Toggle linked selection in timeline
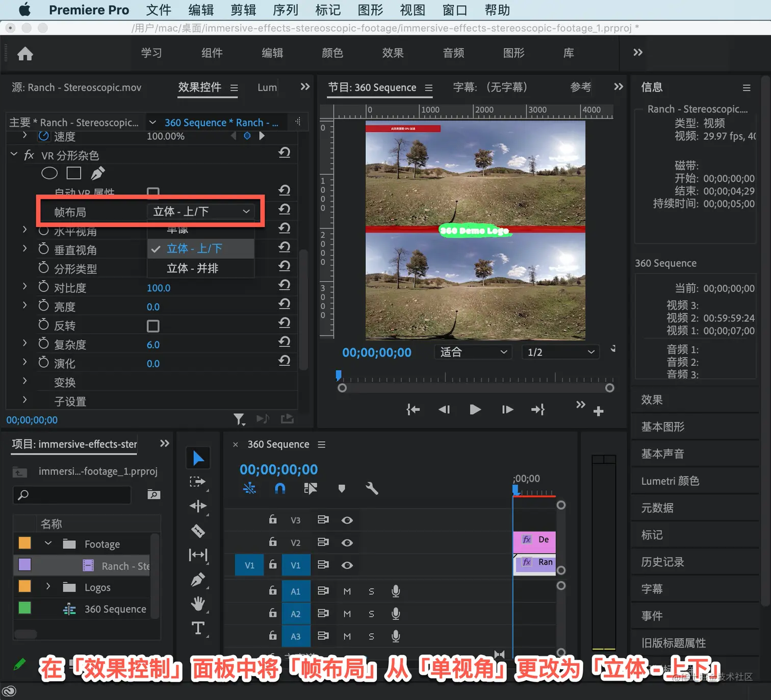 (311, 489)
